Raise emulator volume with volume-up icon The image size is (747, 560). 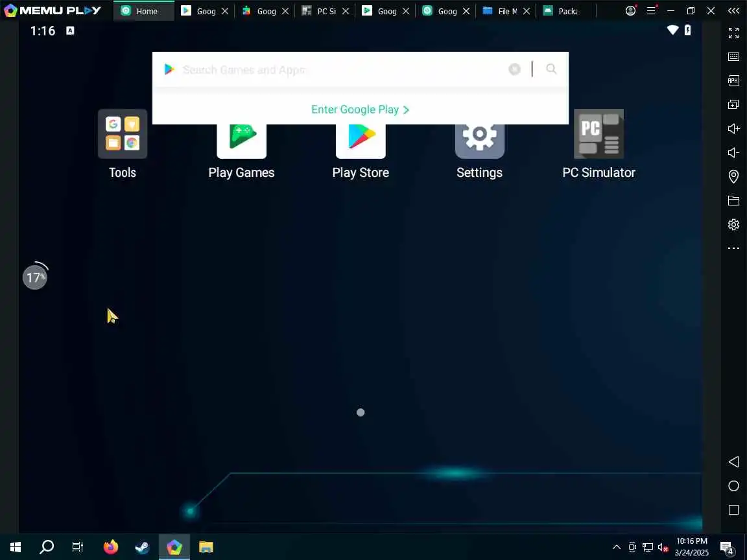click(733, 128)
